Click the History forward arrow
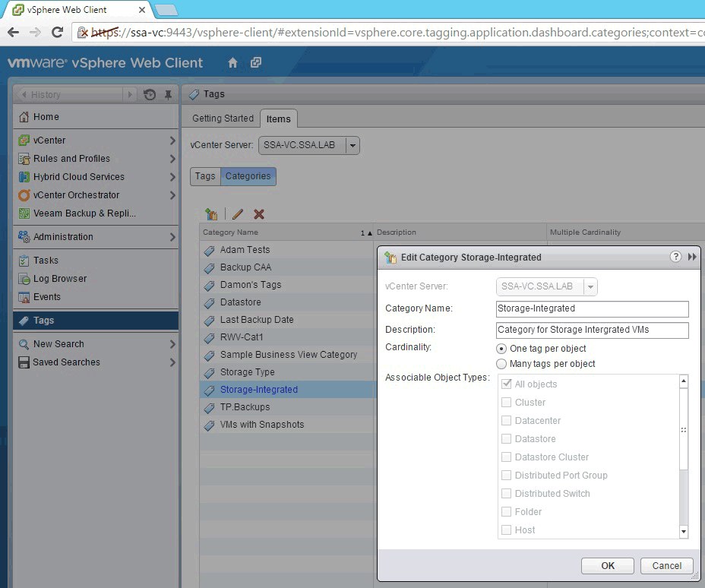The width and height of the screenshot is (705, 588). coord(129,94)
